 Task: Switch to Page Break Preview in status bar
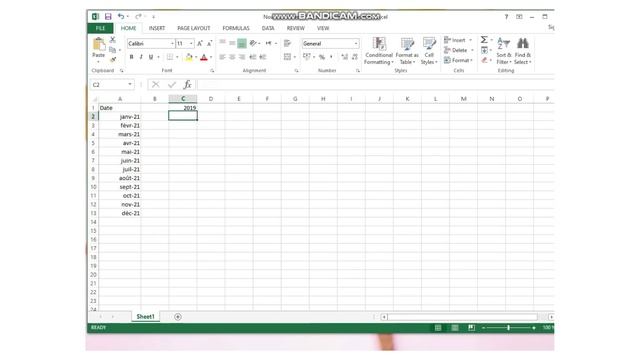471,328
